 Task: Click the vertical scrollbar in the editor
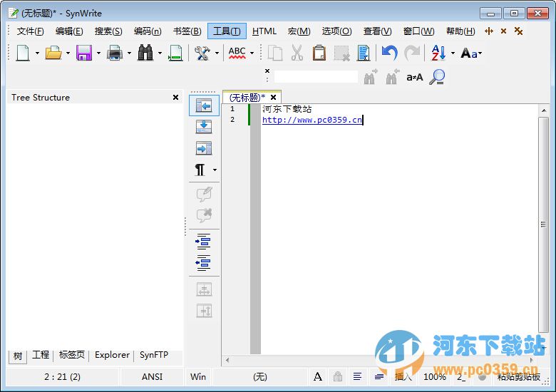[x=543, y=225]
